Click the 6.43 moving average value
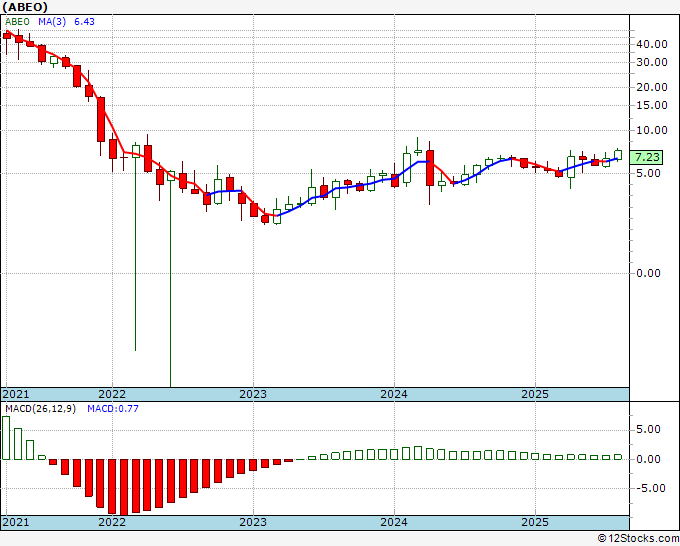Image resolution: width=680 pixels, height=546 pixels. 84,22
